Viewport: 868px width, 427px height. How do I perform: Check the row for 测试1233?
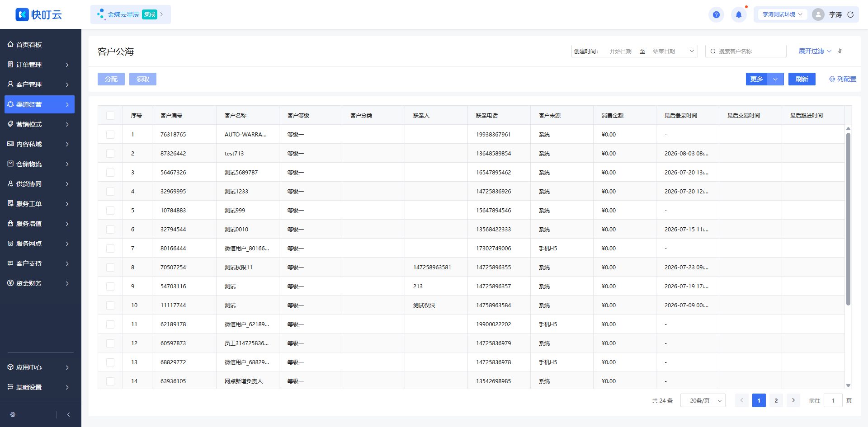coord(110,192)
